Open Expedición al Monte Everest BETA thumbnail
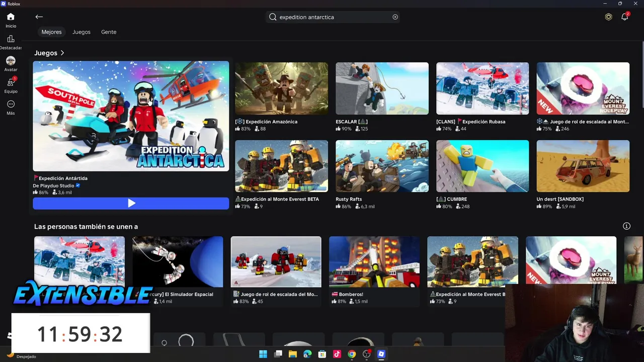This screenshot has width=644, height=362. 281,166
